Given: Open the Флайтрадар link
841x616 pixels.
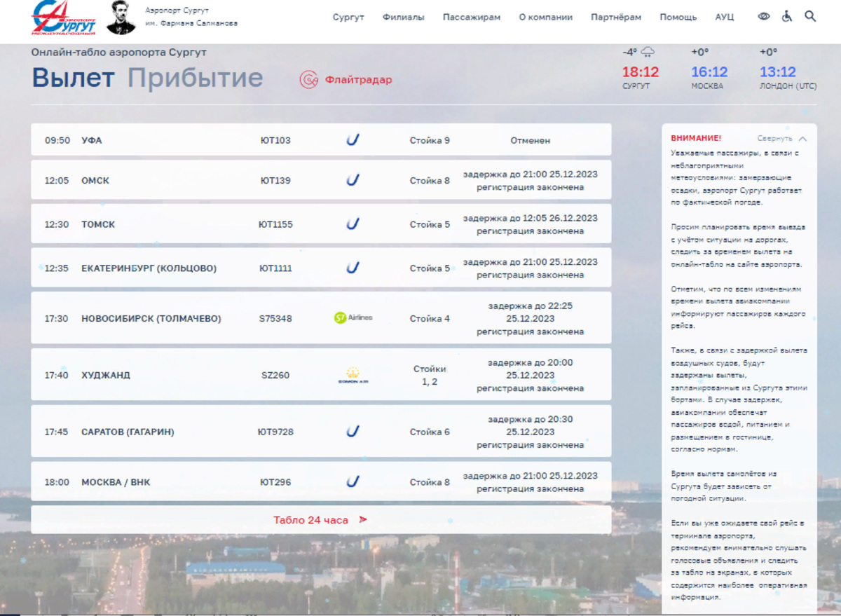Looking at the screenshot, I should click(358, 80).
